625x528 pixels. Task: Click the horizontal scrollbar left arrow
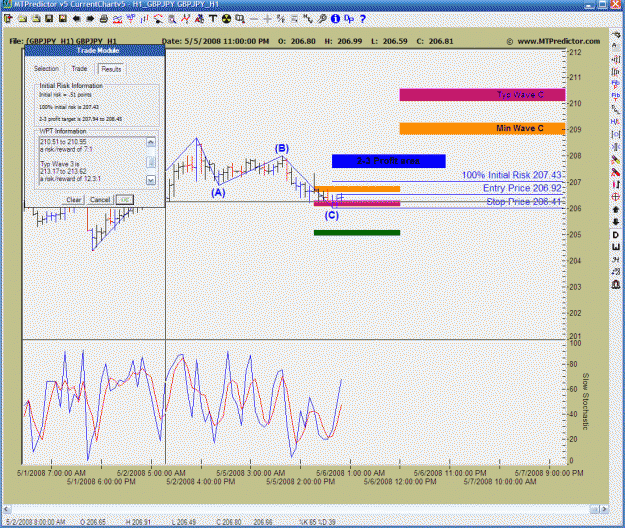click(7, 509)
